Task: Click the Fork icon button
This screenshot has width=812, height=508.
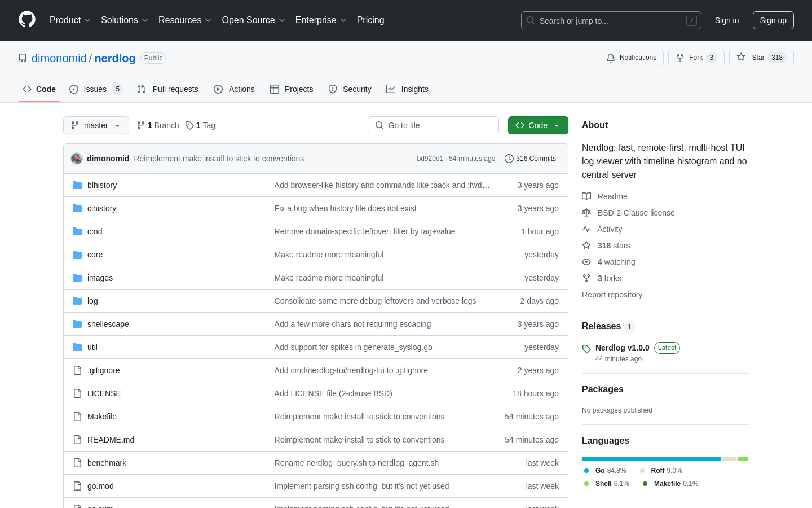Action: pyautogui.click(x=680, y=58)
